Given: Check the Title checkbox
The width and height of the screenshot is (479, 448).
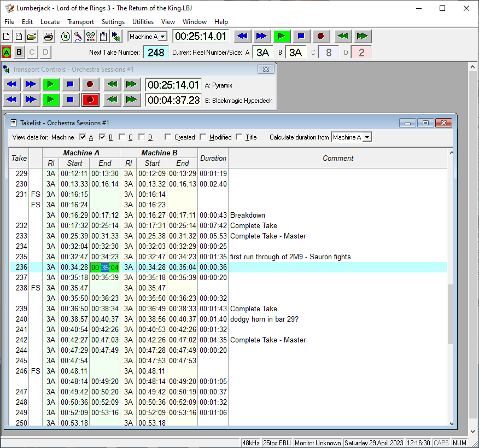Looking at the screenshot, I should (239, 137).
